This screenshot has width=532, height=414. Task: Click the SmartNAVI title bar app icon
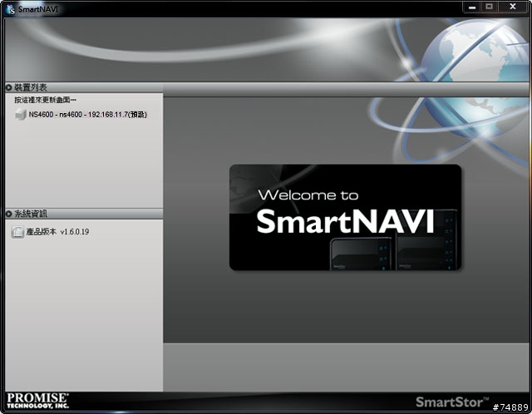pos(10,9)
